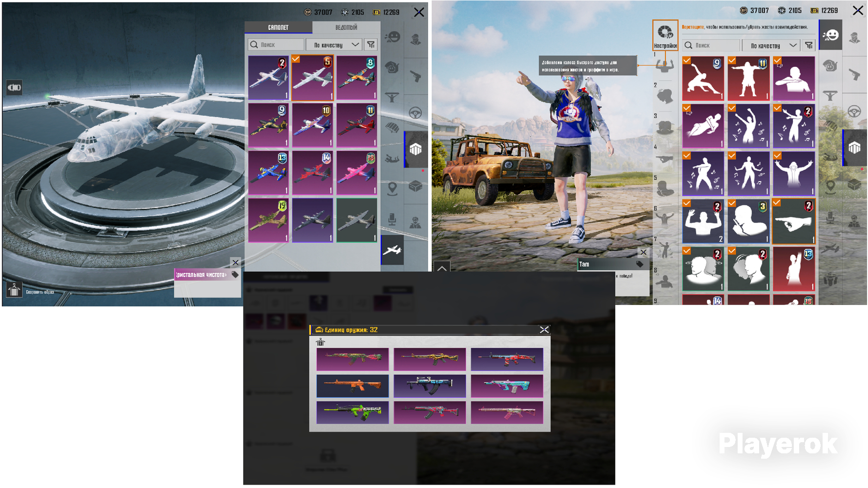The width and height of the screenshot is (868, 488).
Task: Open location pin icon in airplane screen sidebar
Action: [x=393, y=188]
